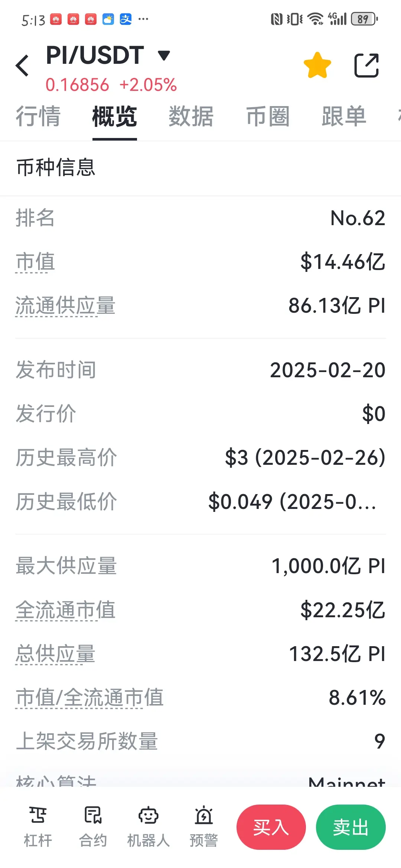This screenshot has height=868, width=401.
Task: Switch to the 币圈 tab
Action: [268, 116]
